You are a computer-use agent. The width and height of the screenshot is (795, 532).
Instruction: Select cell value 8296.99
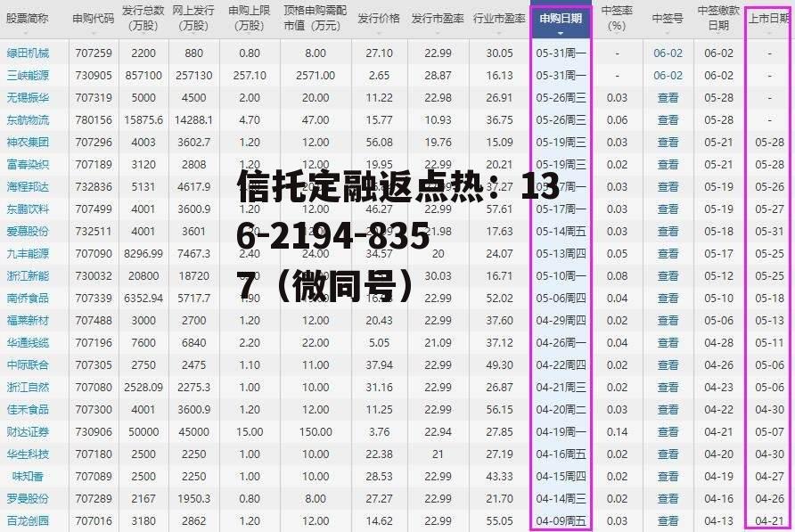click(x=143, y=254)
